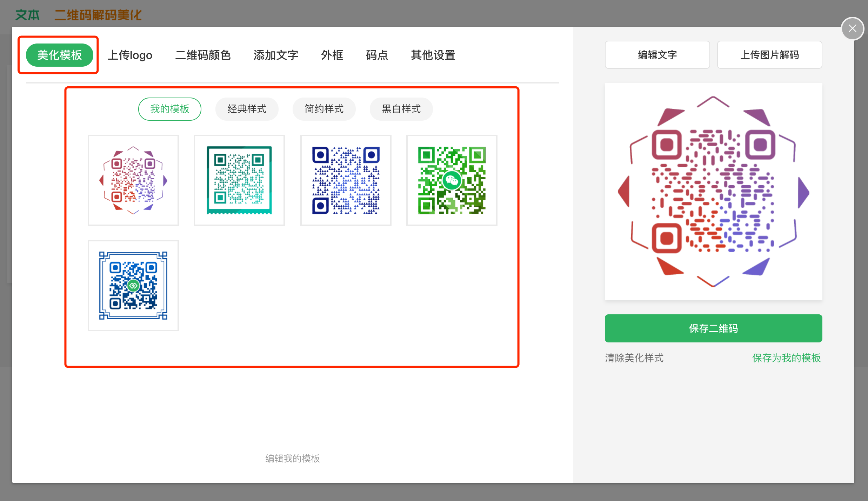Choose the 简约样式 style filter
This screenshot has width=868, height=501.
coord(324,109)
